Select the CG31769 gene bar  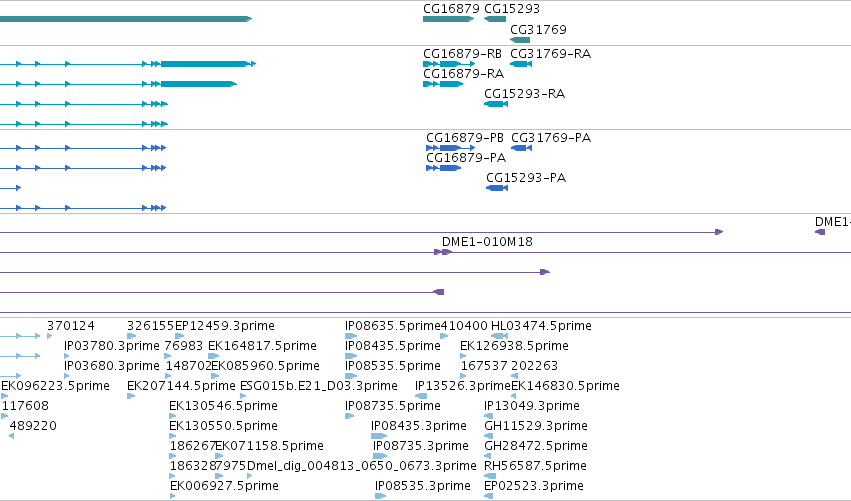pyautogui.click(x=520, y=40)
